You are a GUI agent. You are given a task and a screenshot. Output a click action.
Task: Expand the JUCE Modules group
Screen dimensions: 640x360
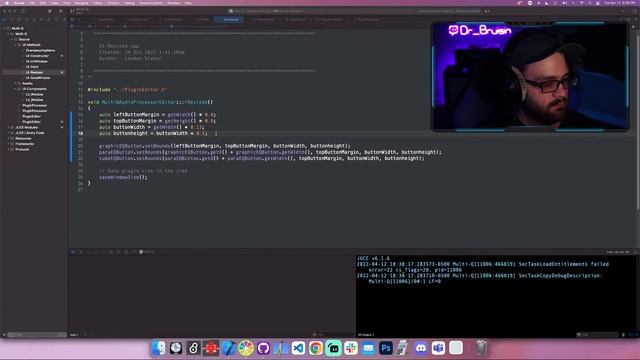[x=8, y=127]
